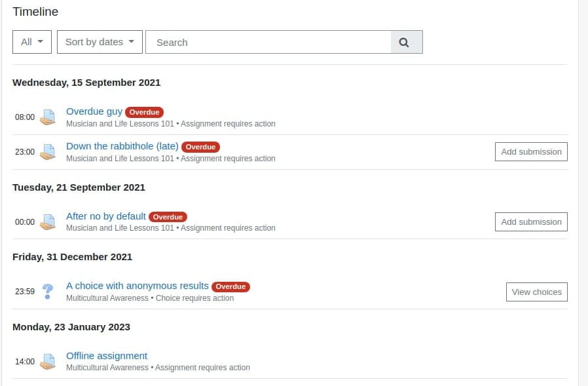Click the 08:00 time entry
The height and width of the screenshot is (386, 588).
[x=25, y=117]
